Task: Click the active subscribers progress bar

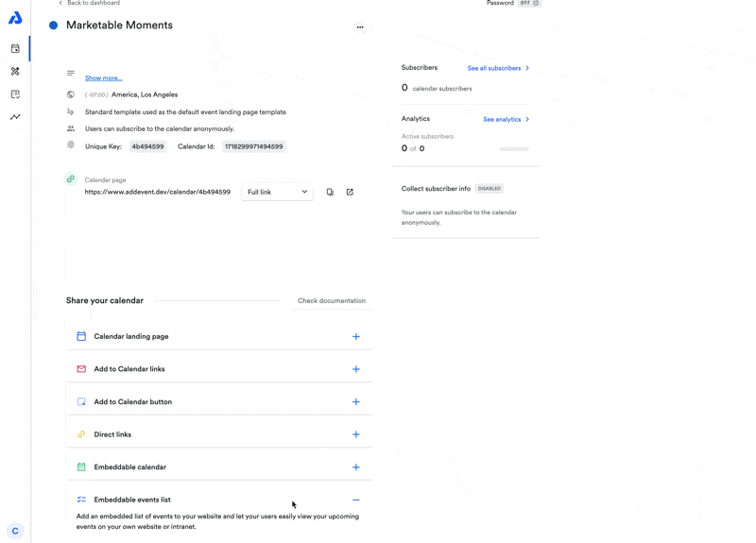Action: coord(514,149)
